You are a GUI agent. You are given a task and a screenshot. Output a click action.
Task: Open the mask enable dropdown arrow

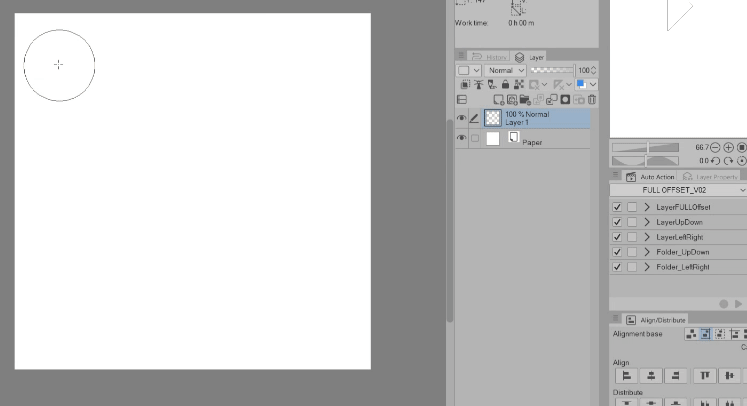[544, 84]
